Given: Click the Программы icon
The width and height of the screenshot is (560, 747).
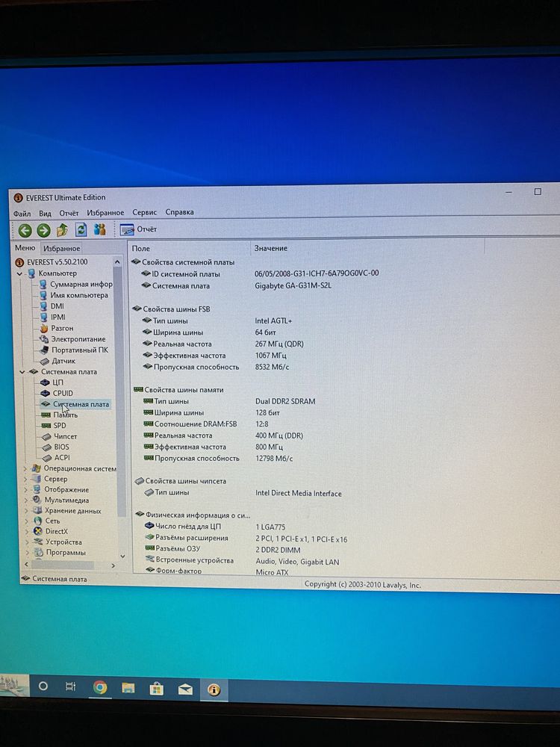Looking at the screenshot, I should point(38,553).
